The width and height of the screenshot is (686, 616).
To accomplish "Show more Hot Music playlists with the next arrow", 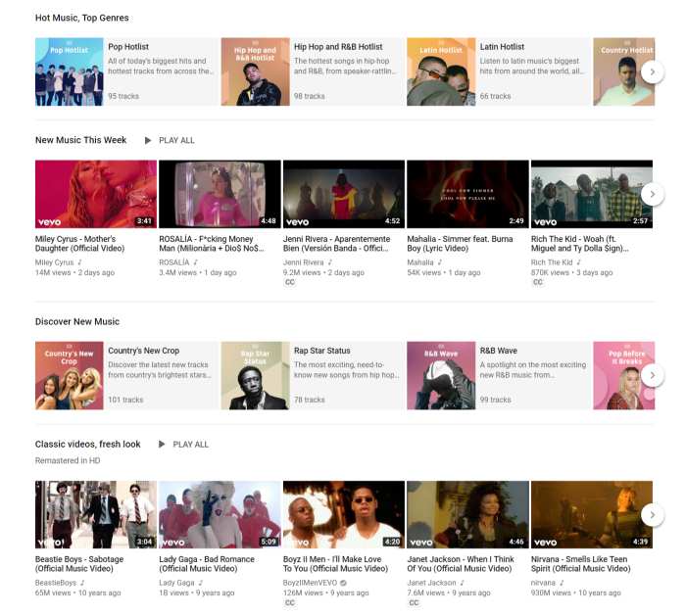I will click(653, 71).
